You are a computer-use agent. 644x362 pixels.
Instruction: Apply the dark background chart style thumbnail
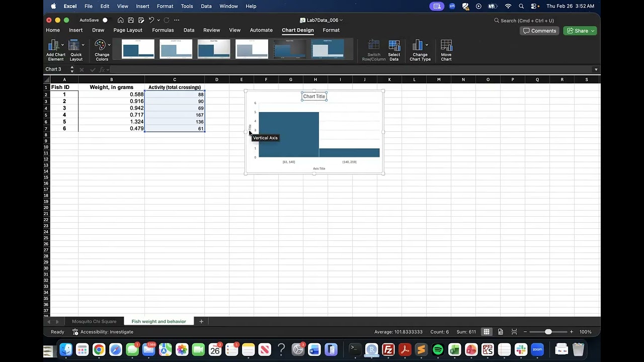click(289, 49)
